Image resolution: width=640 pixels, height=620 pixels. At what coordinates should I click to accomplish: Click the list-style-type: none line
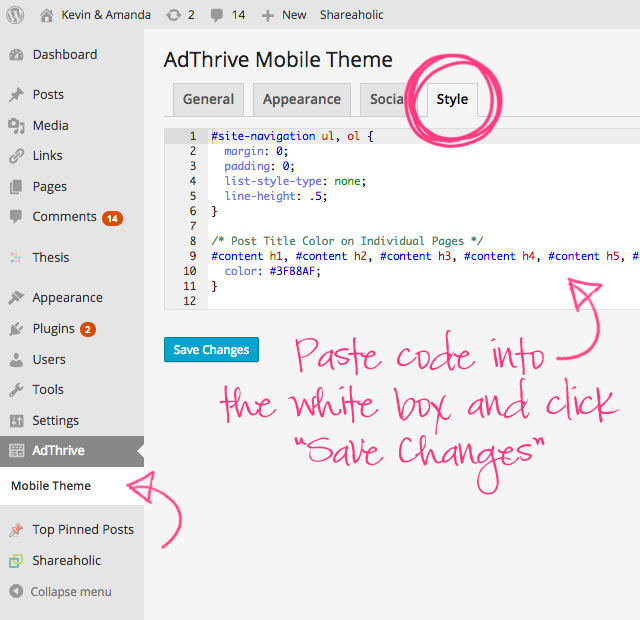pos(295,181)
